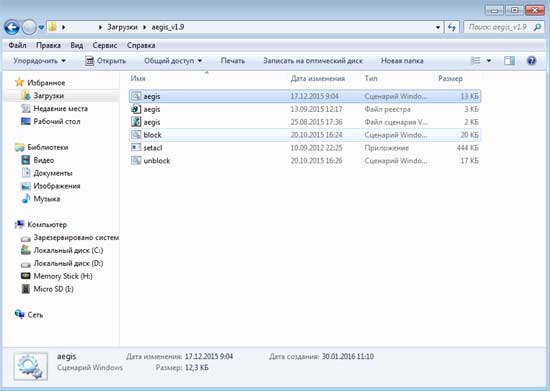The image size is (550, 391).
Task: Open the Музыка library
Action: 47,199
